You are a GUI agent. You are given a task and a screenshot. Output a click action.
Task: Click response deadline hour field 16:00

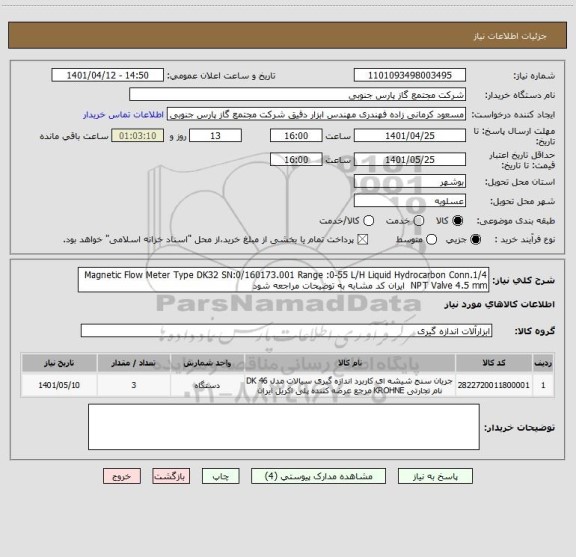click(x=296, y=136)
